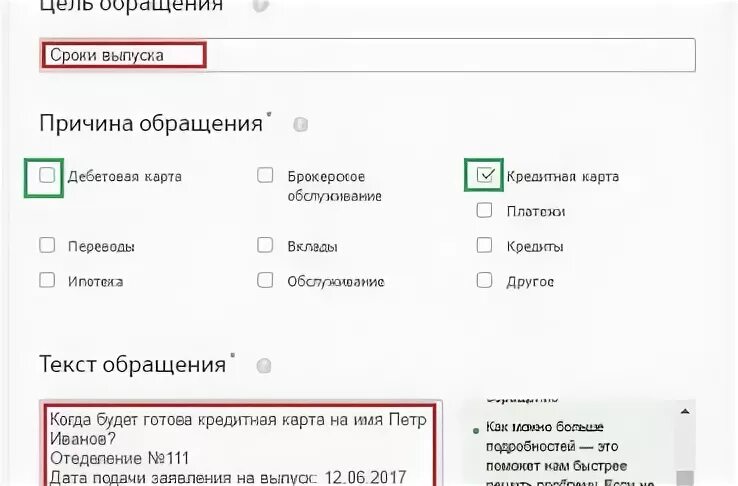
Task: Click the Кредитная карта label text
Action: pos(563,177)
